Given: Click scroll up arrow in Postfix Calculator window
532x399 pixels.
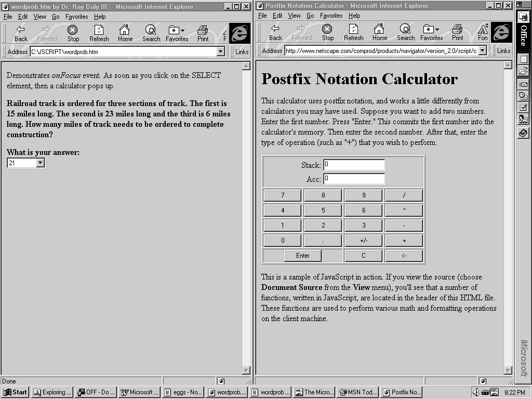Looking at the screenshot, I should 508,65.
